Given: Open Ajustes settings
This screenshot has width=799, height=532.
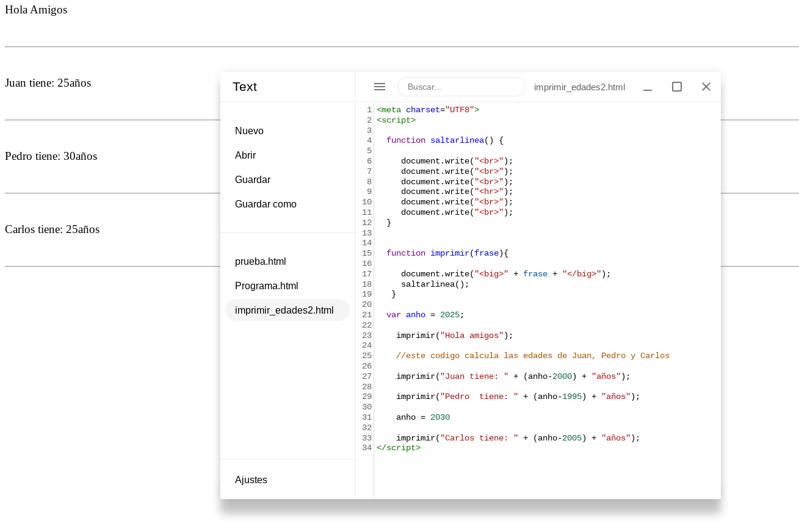Looking at the screenshot, I should pyautogui.click(x=251, y=480).
